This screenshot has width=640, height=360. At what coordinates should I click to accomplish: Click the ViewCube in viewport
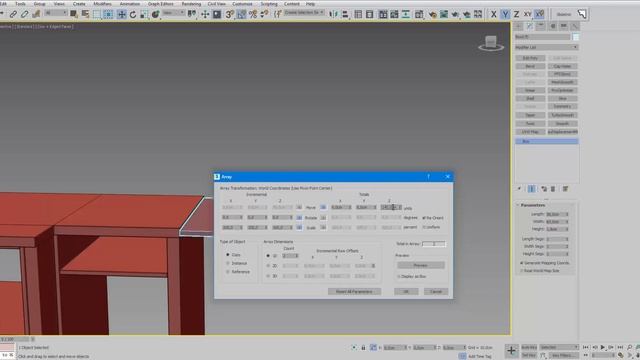pos(491,43)
